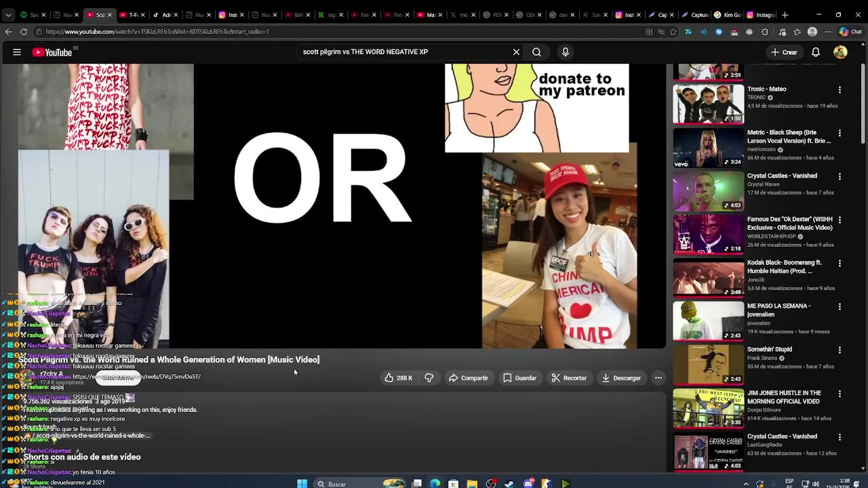868x488 pixels.
Task: Like the video (288 K)
Action: click(399, 378)
